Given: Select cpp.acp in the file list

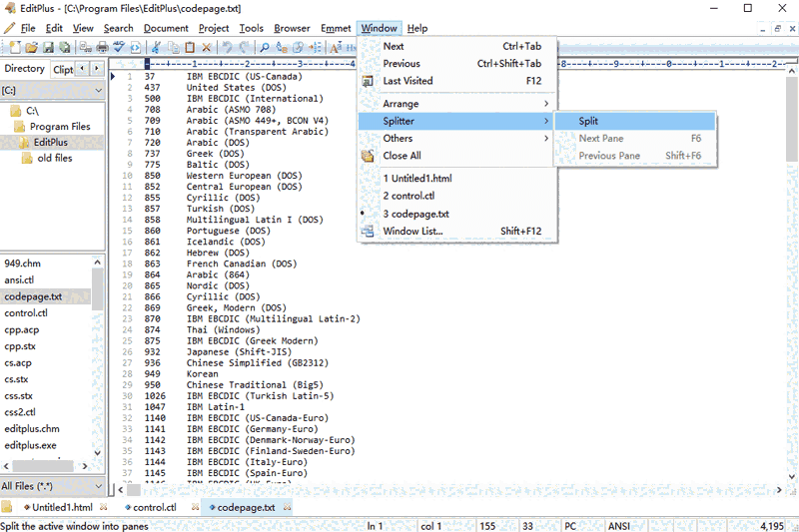Looking at the screenshot, I should 21,330.
